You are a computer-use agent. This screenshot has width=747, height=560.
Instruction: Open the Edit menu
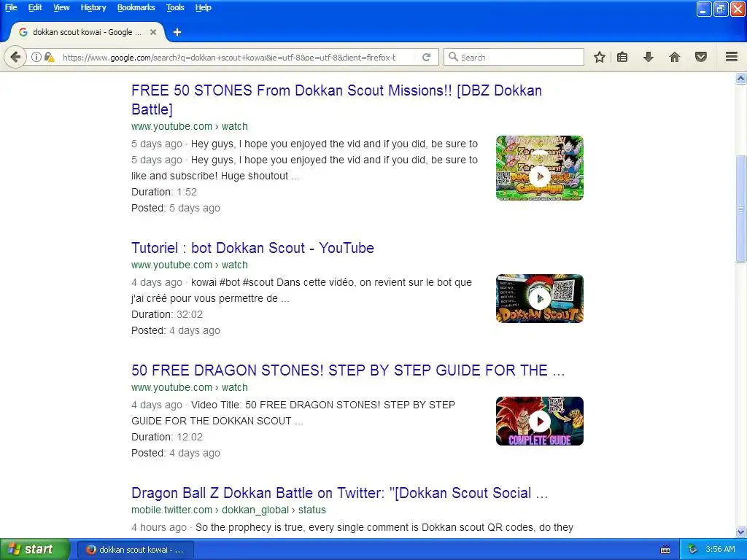[35, 7]
